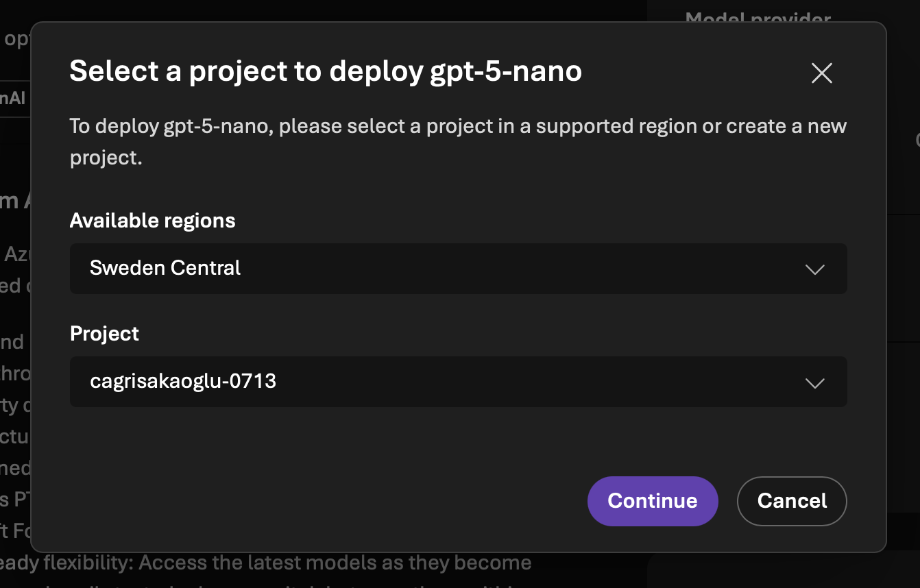
Task: Click Continue to deploy gpt-5-nano
Action: tap(652, 501)
